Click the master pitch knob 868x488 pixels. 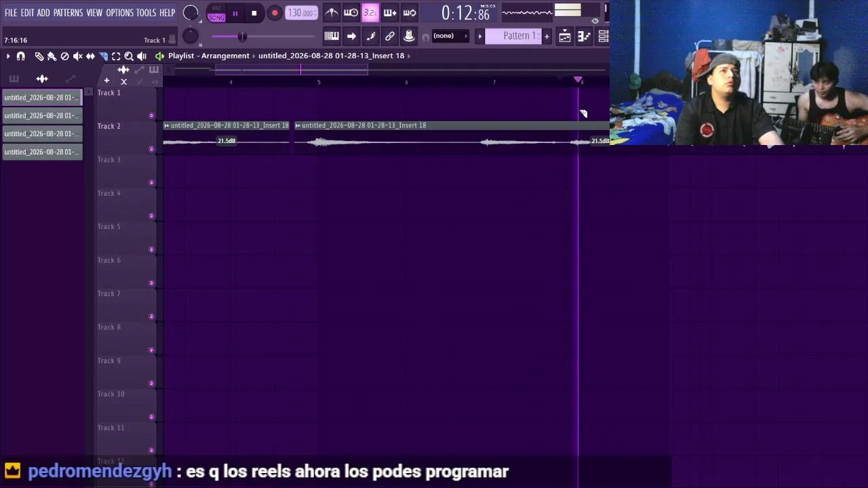191,36
